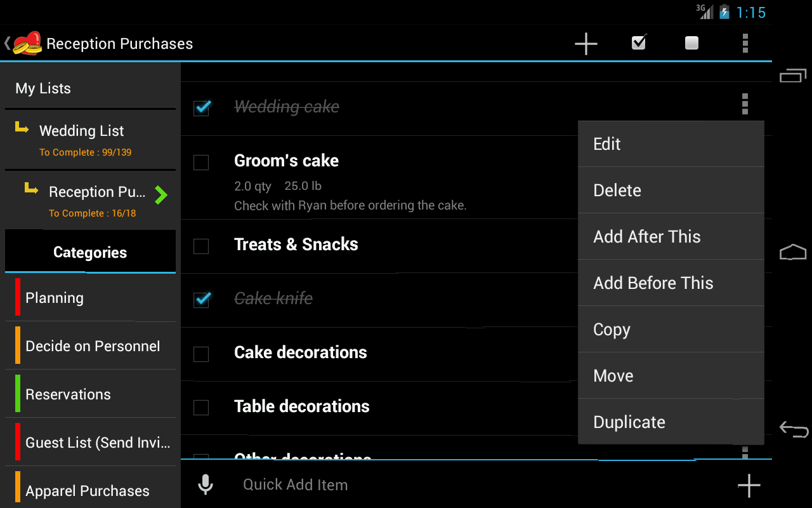The height and width of the screenshot is (508, 812).
Task: Open the wedding rings app icon
Action: click(29, 43)
